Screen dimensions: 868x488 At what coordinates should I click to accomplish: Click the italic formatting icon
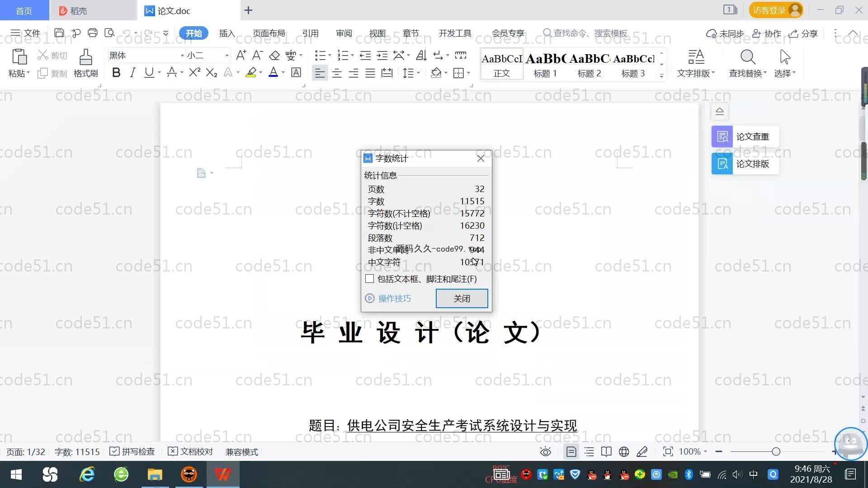(132, 73)
